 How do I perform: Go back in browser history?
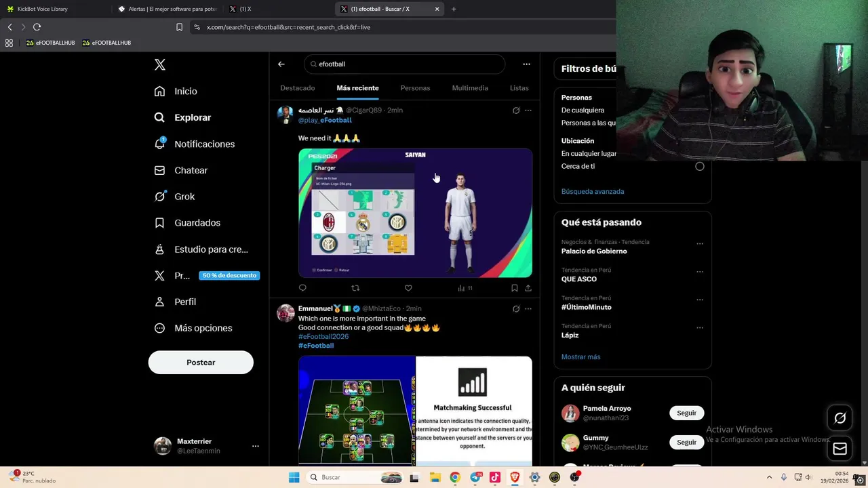click(9, 27)
